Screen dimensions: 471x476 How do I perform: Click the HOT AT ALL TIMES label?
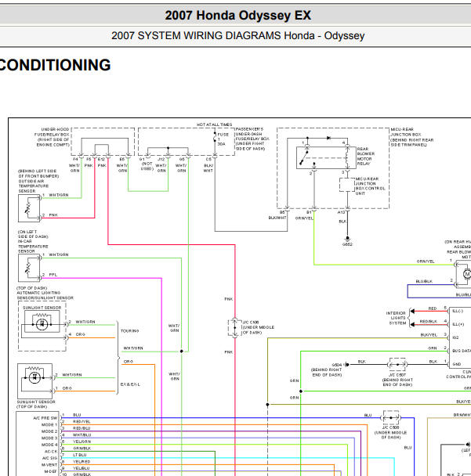point(214,124)
